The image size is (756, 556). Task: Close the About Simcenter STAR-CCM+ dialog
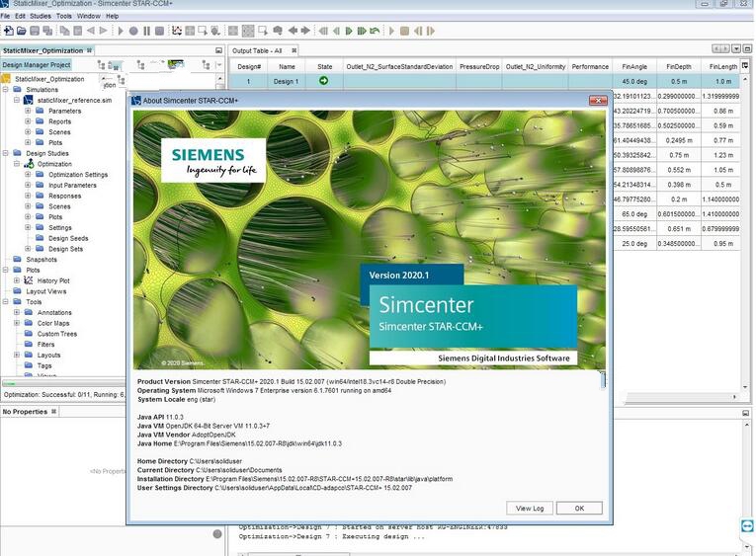point(598,100)
